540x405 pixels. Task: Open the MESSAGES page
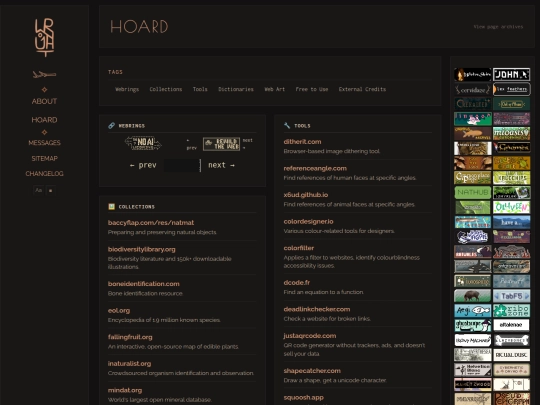tap(44, 143)
